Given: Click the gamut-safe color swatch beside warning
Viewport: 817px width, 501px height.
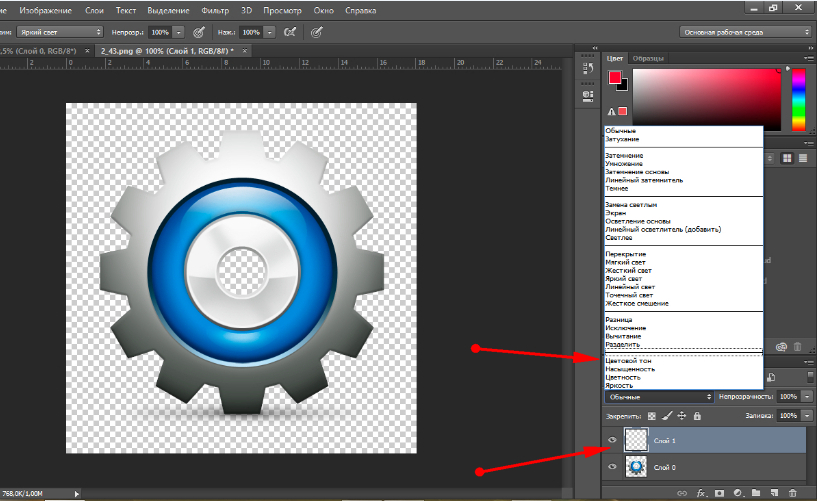Looking at the screenshot, I should 622,111.
